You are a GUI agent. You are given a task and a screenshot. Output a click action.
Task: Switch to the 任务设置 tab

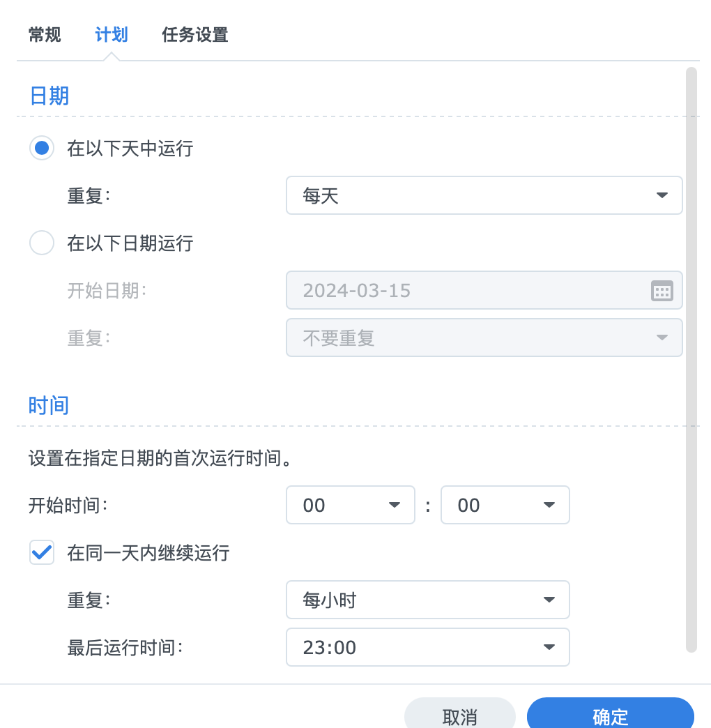[194, 35]
